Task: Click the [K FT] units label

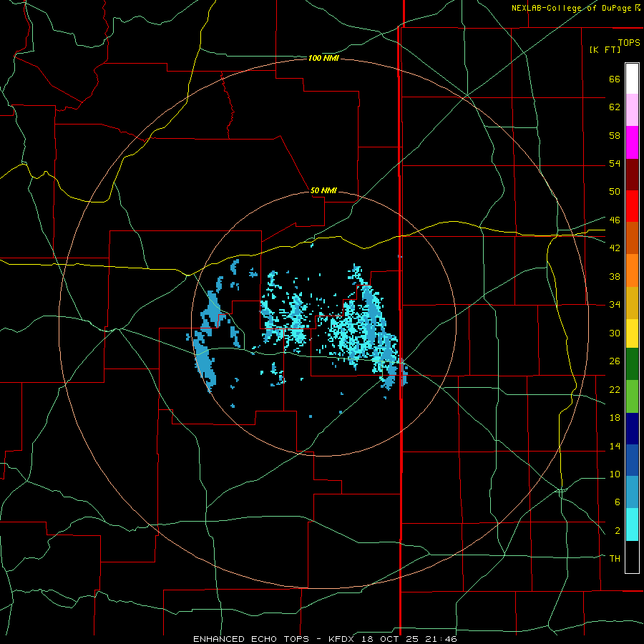Action: pyautogui.click(x=605, y=49)
